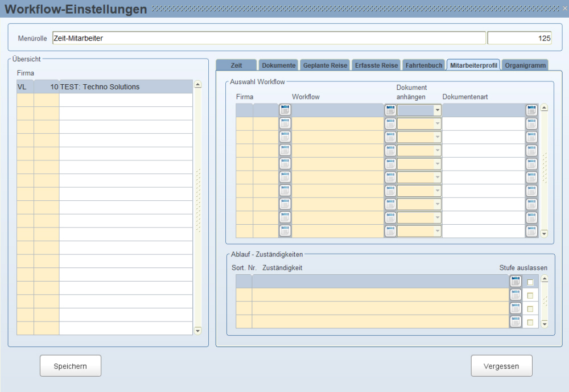Switch to the Zeit tab
Image resolution: width=569 pixels, height=392 pixels.
(236, 65)
